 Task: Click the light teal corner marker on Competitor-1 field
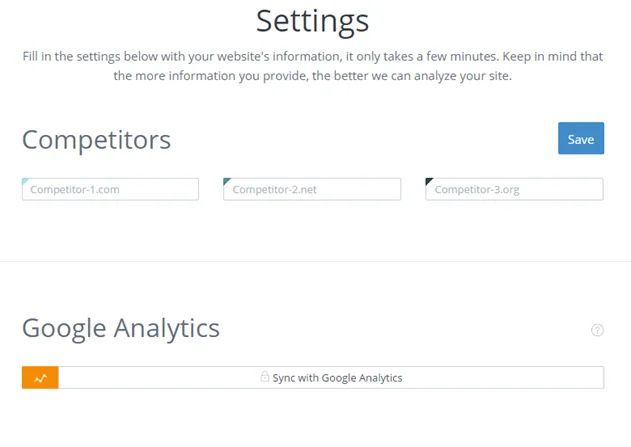[x=25, y=181]
